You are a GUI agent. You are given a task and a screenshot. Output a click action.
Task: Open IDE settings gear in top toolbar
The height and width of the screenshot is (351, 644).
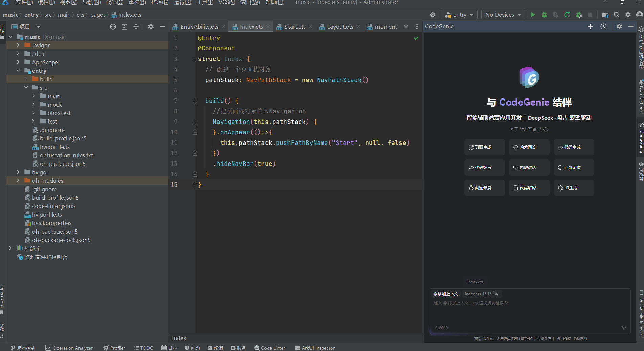628,15
